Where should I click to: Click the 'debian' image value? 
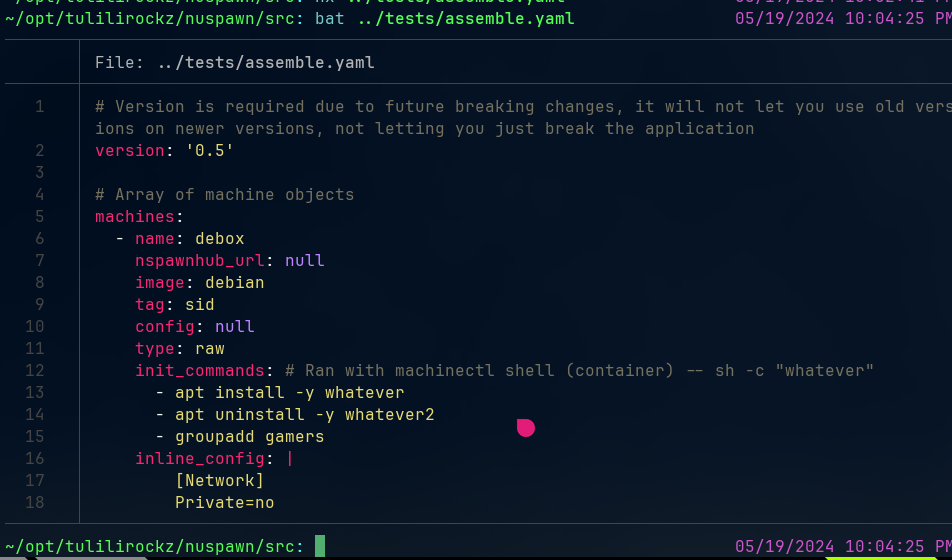(x=234, y=282)
